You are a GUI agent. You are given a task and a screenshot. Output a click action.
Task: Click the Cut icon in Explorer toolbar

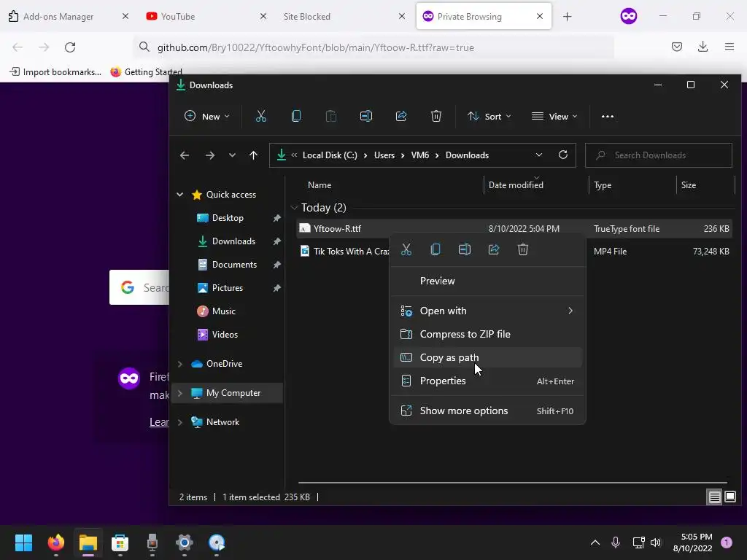click(x=261, y=116)
